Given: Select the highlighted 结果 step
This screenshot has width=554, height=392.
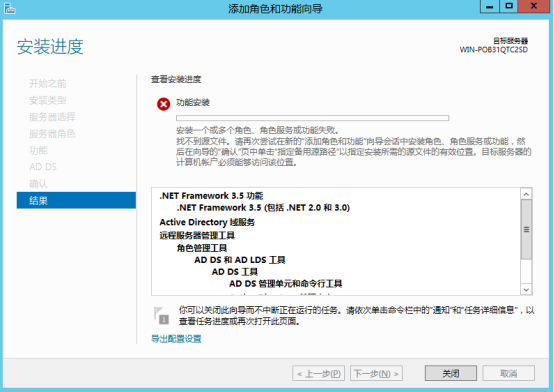Looking at the screenshot, I should [76, 200].
